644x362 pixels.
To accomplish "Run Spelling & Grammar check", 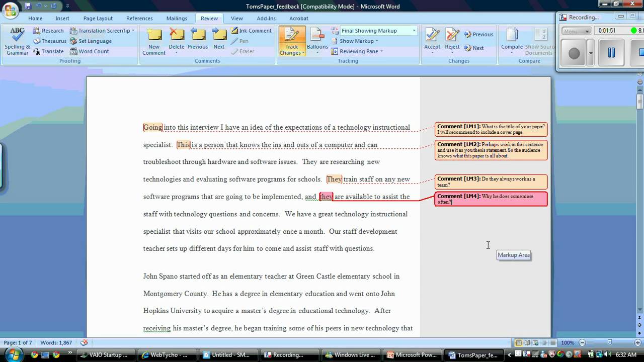I will point(17,41).
